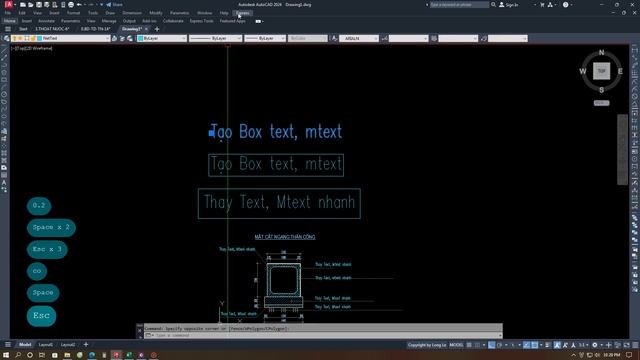Expand the table style dropdown
Viewport: 640px width, 360px height.
[x=475, y=38]
